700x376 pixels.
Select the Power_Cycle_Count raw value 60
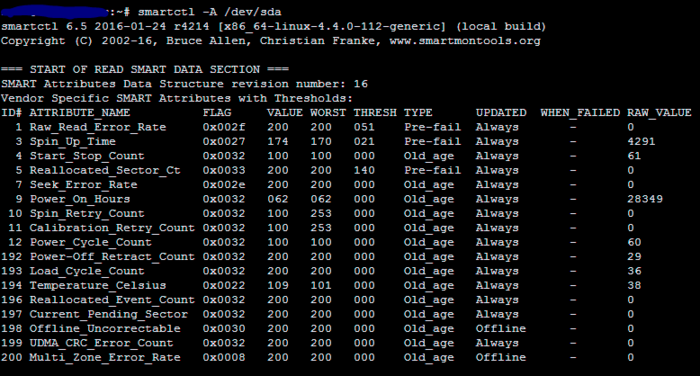coord(634,242)
